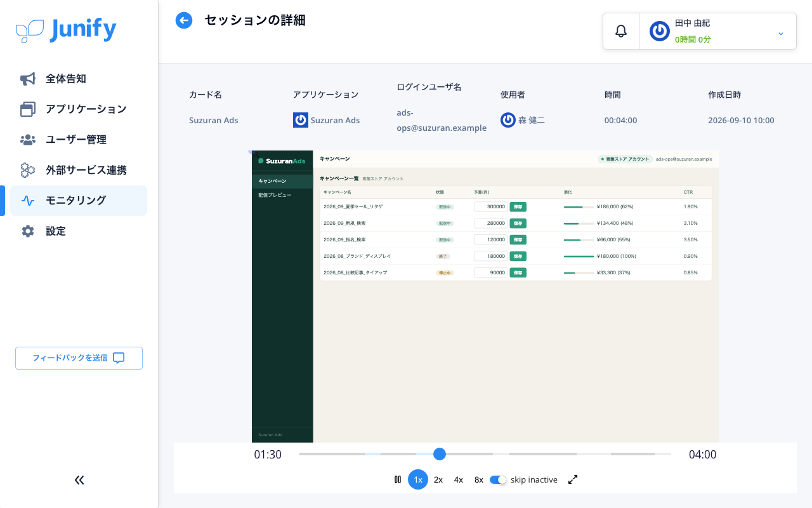Click 保存 in the 2026_08_ブランド_ディスプレイ row
The width and height of the screenshot is (812, 508).
coord(518,256)
